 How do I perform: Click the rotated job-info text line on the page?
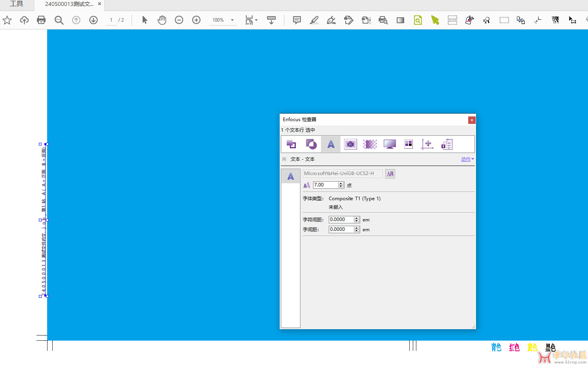pos(44,220)
